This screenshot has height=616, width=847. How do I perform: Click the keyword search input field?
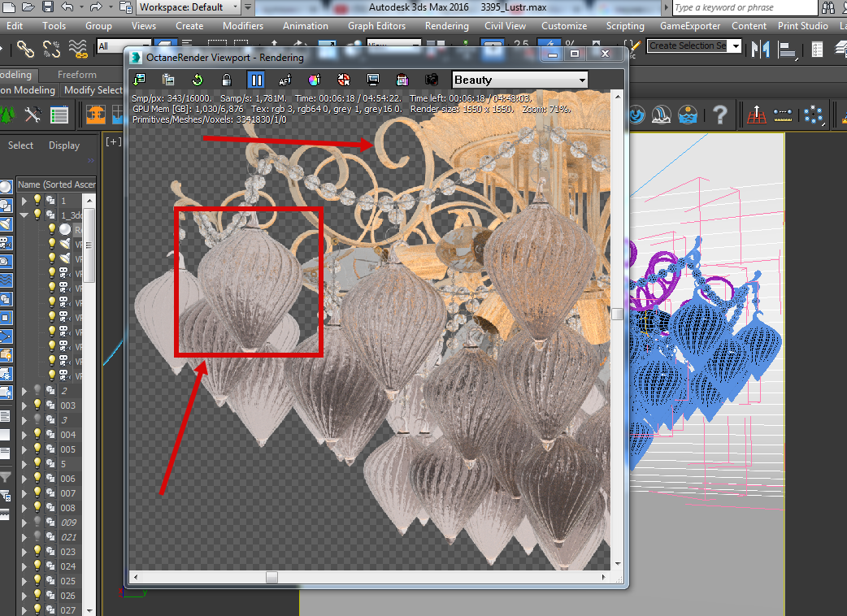745,7
